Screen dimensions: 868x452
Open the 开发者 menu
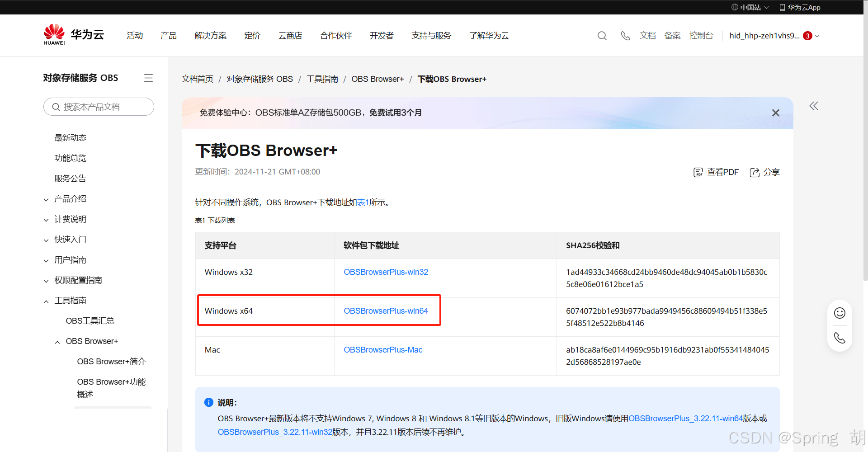[382, 36]
